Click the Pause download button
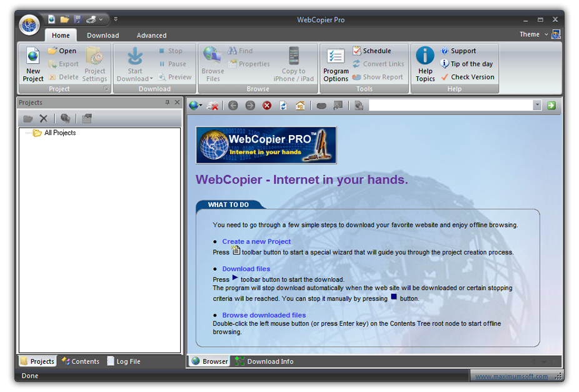Viewport: 579px width, 392px height. pos(173,64)
